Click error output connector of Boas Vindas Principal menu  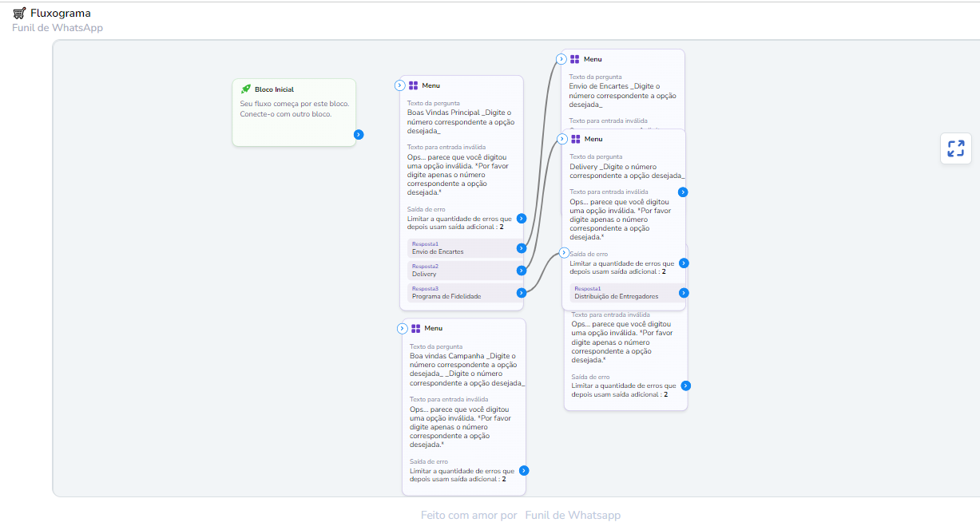(522, 218)
